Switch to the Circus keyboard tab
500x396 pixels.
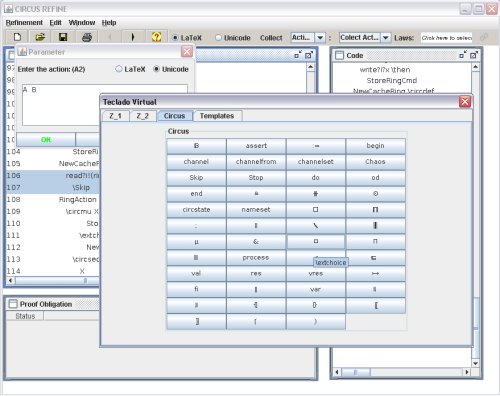174,116
